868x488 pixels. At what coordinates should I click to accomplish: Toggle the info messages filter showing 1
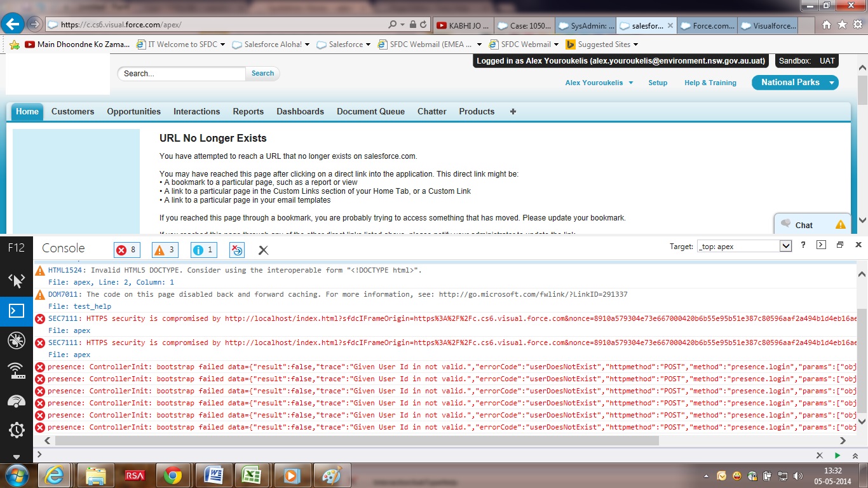coord(204,250)
